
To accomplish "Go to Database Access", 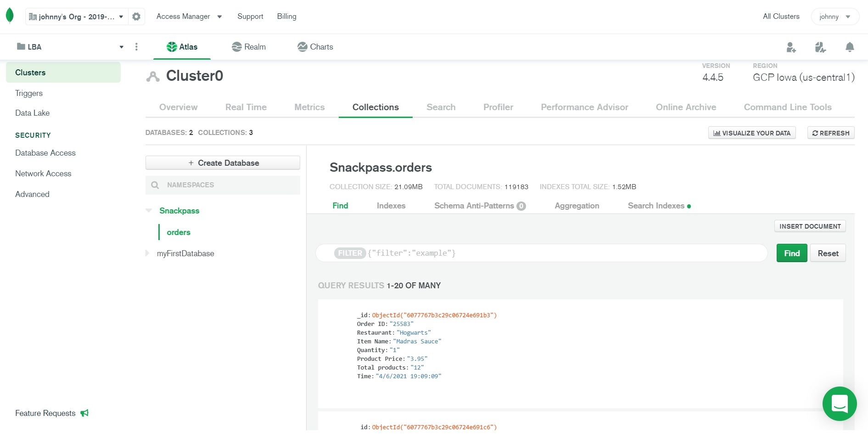I will [45, 153].
